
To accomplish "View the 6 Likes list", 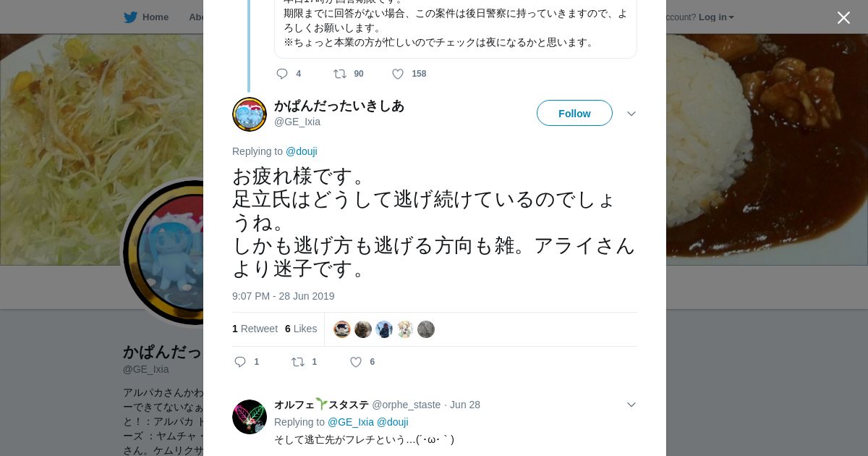I will click(x=301, y=329).
